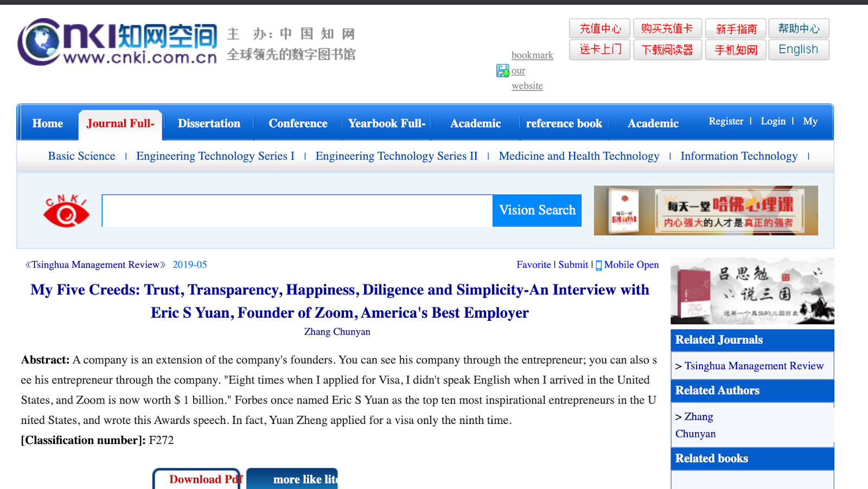Click the Favorite link
Image resolution: width=868 pixels, height=489 pixels.
533,265
